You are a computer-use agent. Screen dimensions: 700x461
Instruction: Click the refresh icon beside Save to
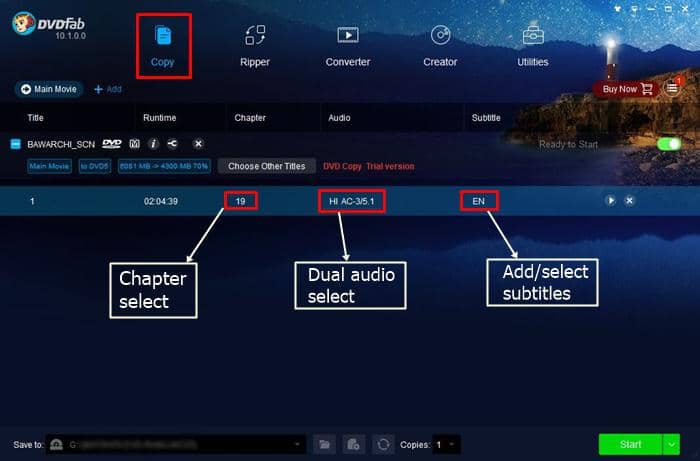[383, 444]
